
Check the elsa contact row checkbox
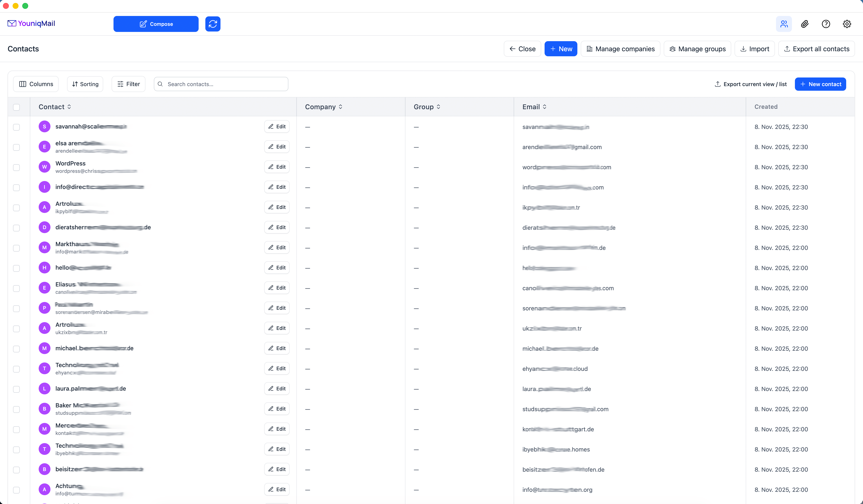[16, 147]
